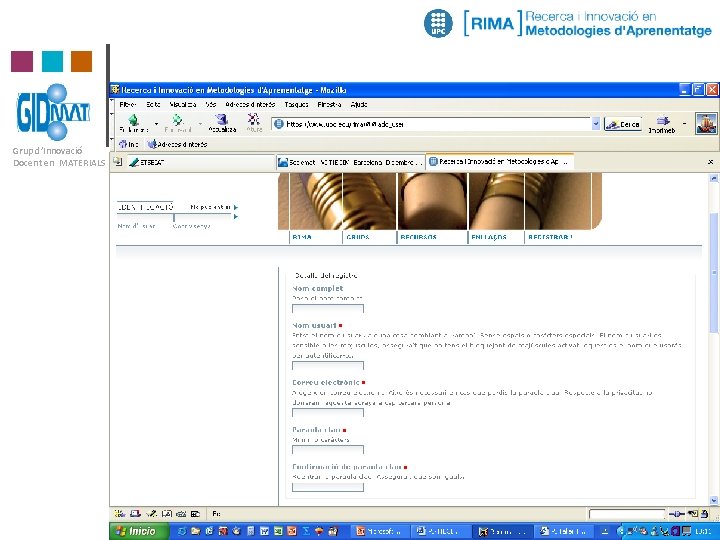Viewport: 720px width, 540px height.
Task: Switch to the Sociemat MATIBEROM Barcelona tab
Action: point(350,162)
